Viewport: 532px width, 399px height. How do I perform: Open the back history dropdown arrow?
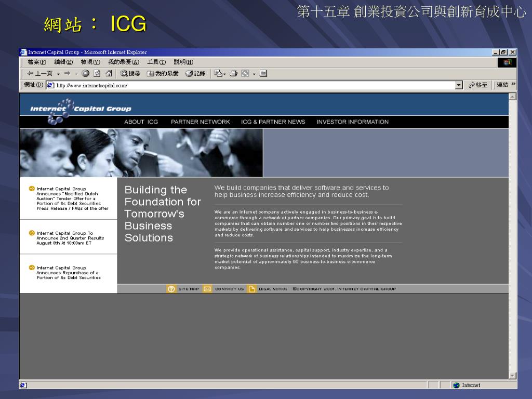click(x=58, y=74)
